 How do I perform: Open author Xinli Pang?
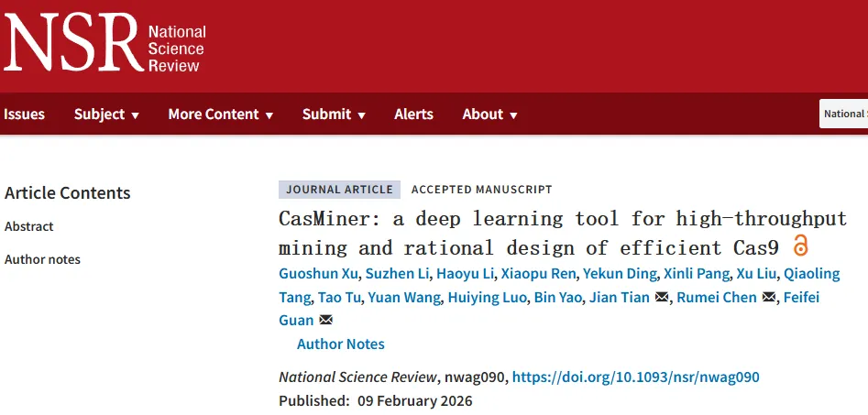point(696,274)
